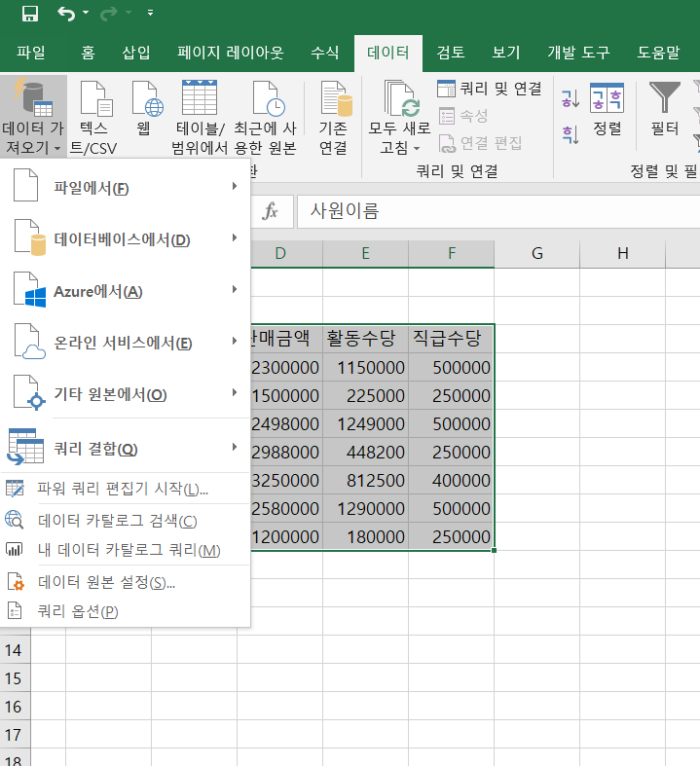
Task: Select column H header
Action: 622,253
